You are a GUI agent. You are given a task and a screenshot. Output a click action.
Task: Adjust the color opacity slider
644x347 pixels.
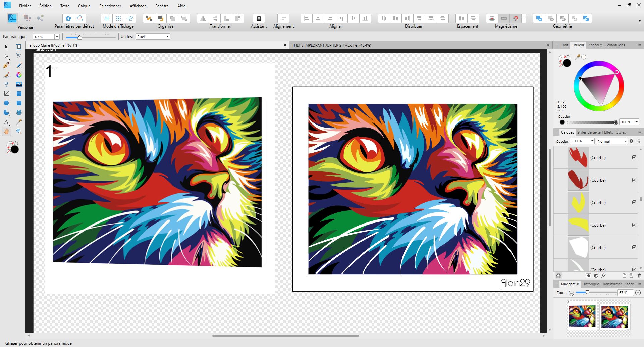(x=592, y=122)
